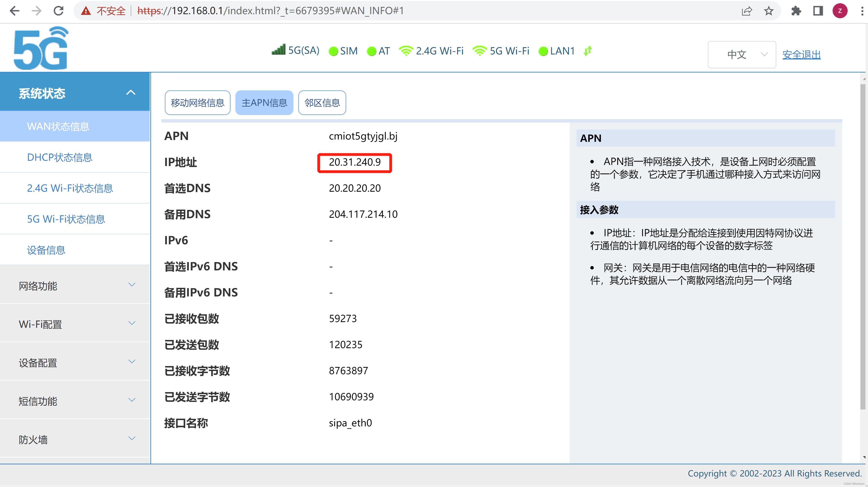Click the IP address 20.31.240.9
This screenshot has height=487, width=868.
pos(354,162)
